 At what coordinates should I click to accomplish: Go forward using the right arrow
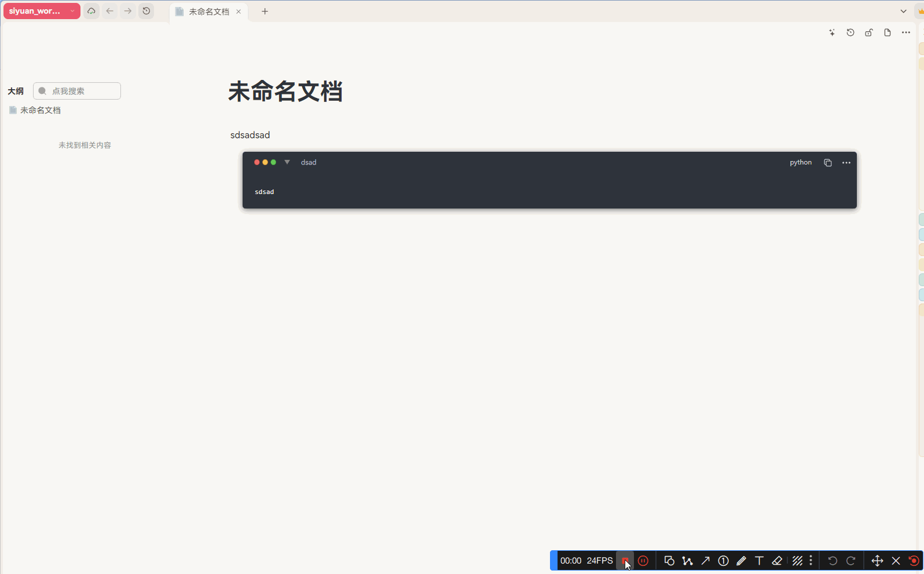(128, 11)
